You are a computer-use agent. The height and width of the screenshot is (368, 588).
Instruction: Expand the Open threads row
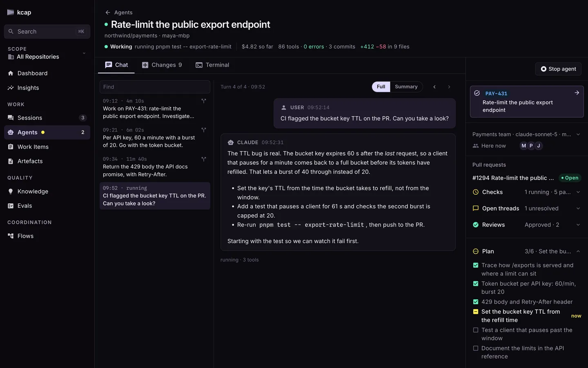click(527, 209)
